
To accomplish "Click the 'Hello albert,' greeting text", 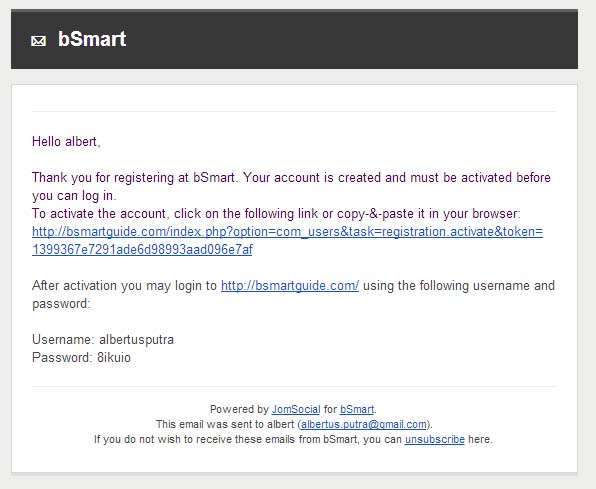I will [x=66, y=141].
